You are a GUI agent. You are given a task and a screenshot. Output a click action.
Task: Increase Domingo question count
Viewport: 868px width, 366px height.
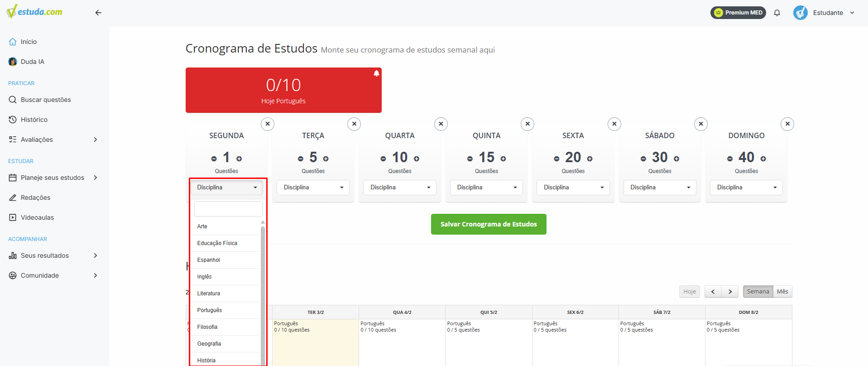tap(763, 159)
